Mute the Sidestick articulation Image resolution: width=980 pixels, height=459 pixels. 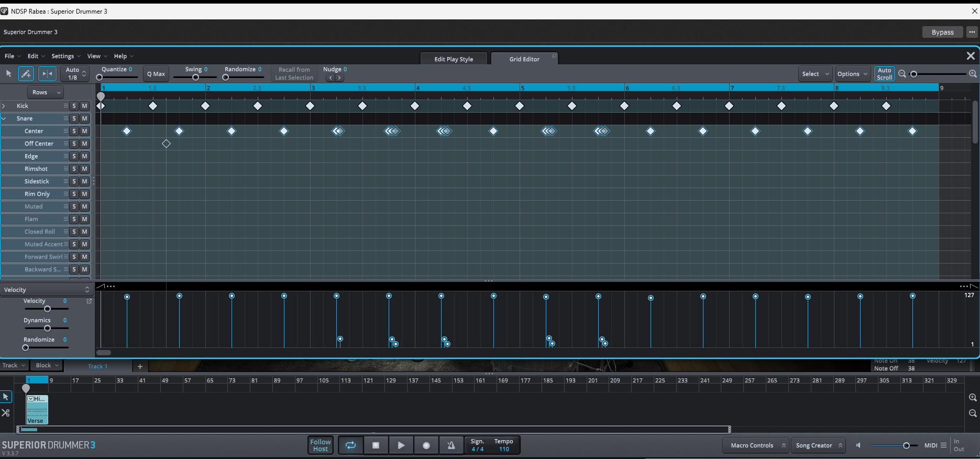84,181
